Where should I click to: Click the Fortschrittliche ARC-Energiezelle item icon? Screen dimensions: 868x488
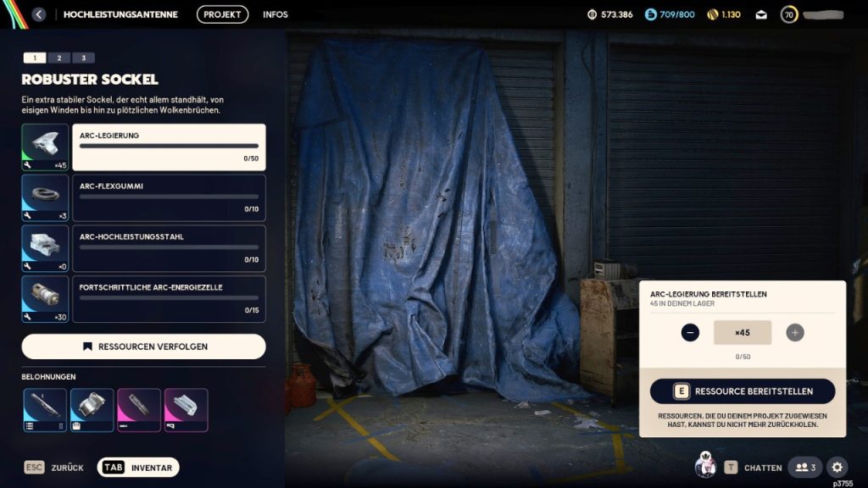tap(45, 299)
